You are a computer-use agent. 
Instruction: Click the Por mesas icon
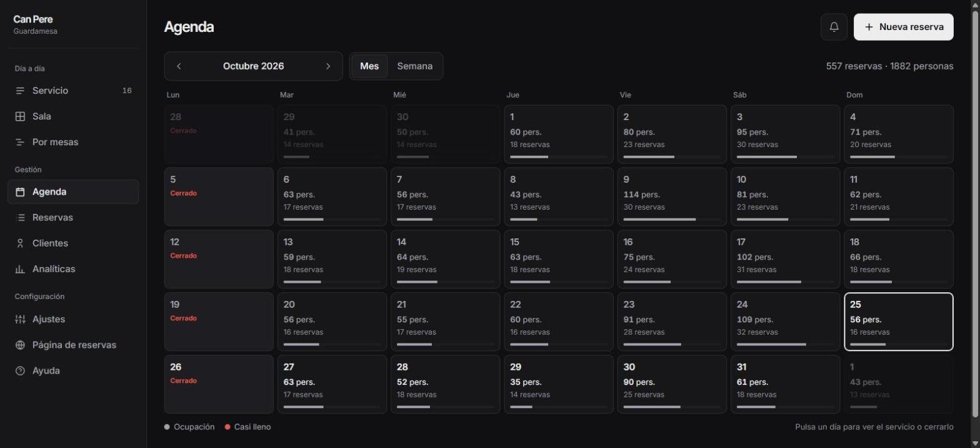click(x=20, y=142)
